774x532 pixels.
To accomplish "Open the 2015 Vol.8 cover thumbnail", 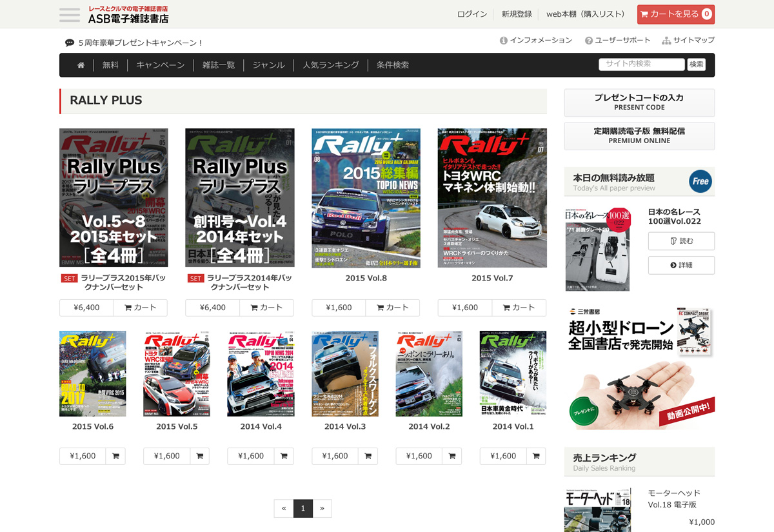I will coord(366,198).
